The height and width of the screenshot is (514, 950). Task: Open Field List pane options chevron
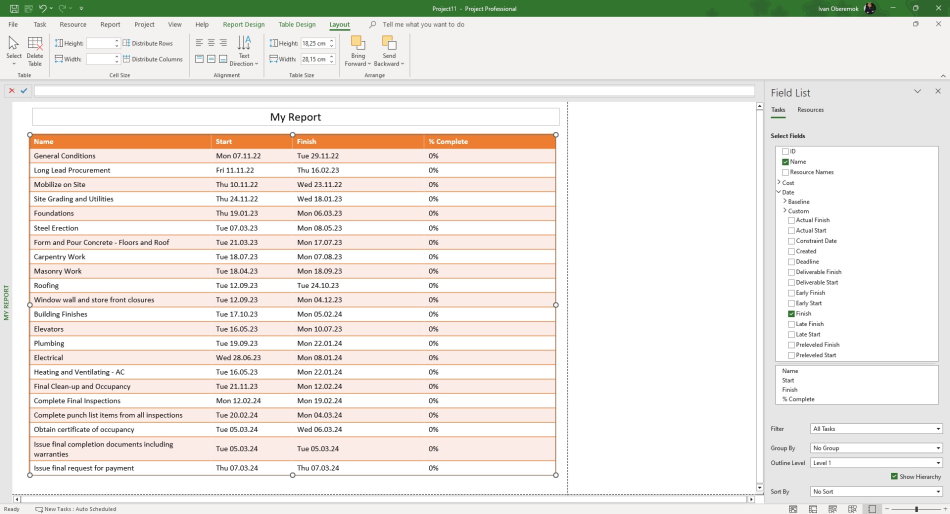[917, 92]
